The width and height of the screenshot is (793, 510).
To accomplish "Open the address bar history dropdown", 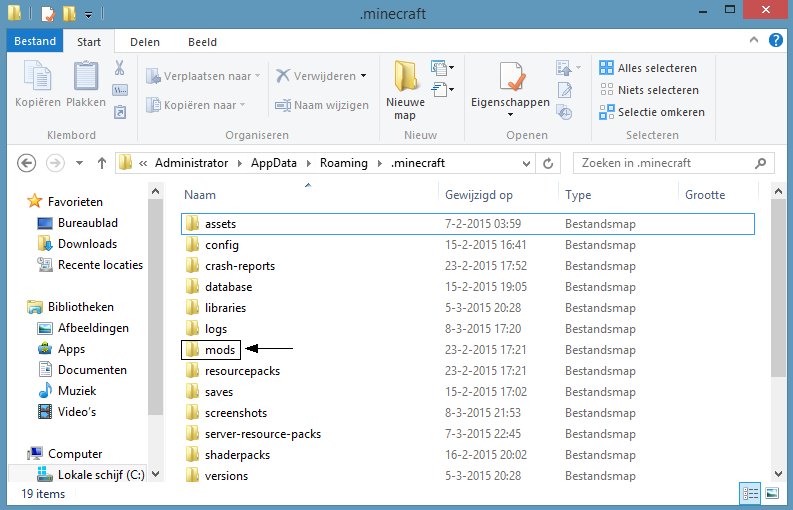I will [x=527, y=163].
